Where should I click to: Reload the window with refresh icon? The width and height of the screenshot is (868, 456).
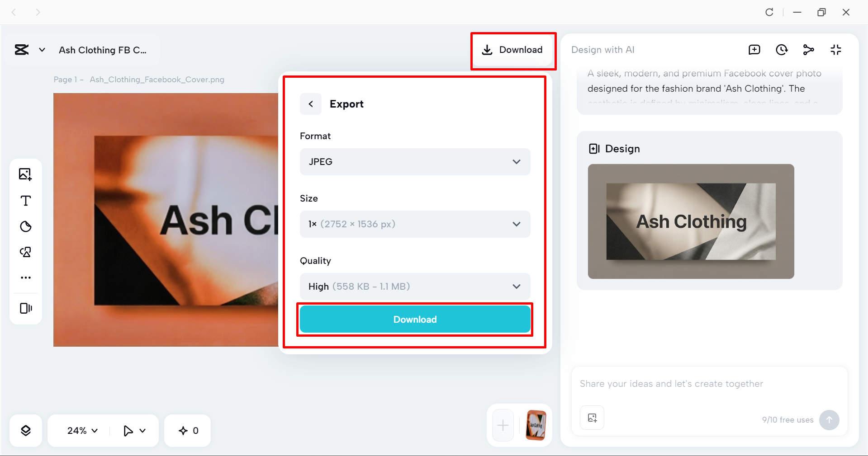point(769,12)
